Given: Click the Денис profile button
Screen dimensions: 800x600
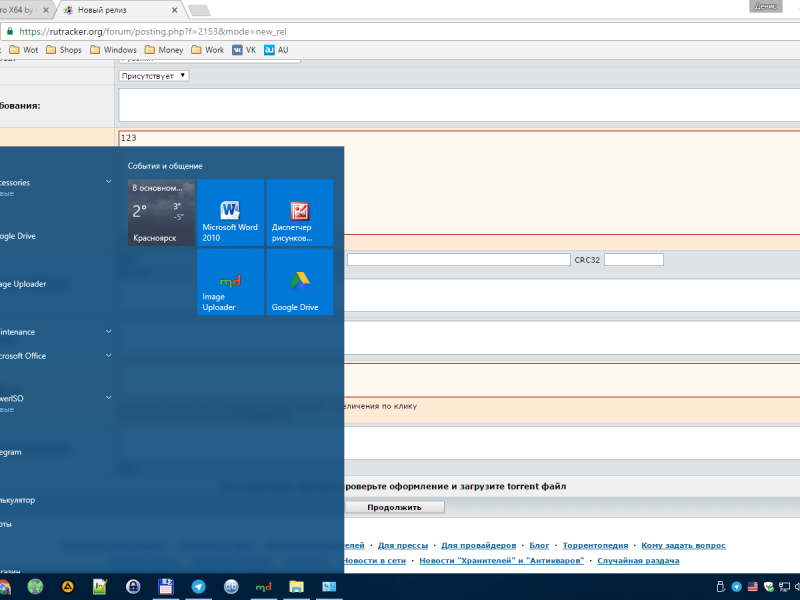Looking at the screenshot, I should coord(765,6).
